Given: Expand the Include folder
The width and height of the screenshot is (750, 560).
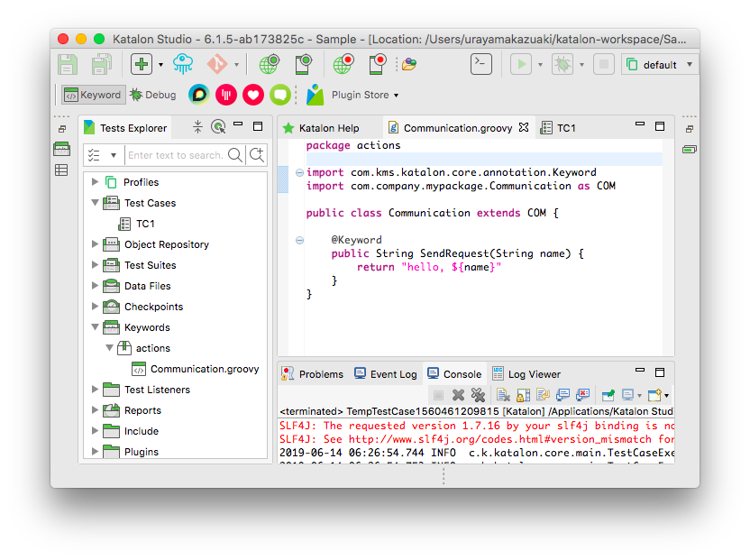Looking at the screenshot, I should pyautogui.click(x=95, y=431).
